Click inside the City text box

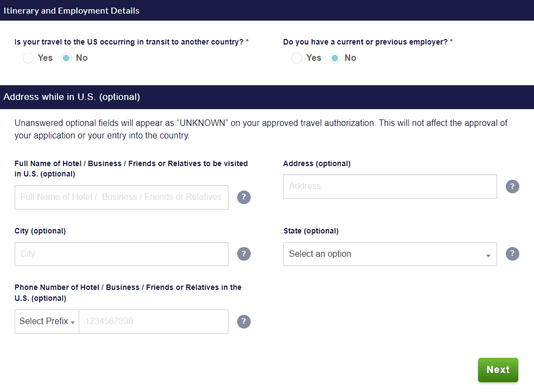click(x=121, y=254)
